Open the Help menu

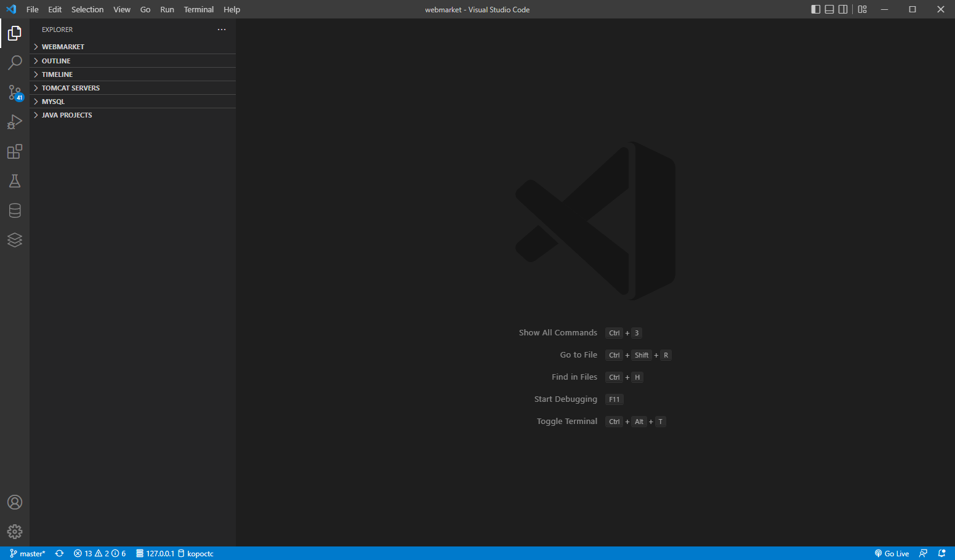point(232,9)
